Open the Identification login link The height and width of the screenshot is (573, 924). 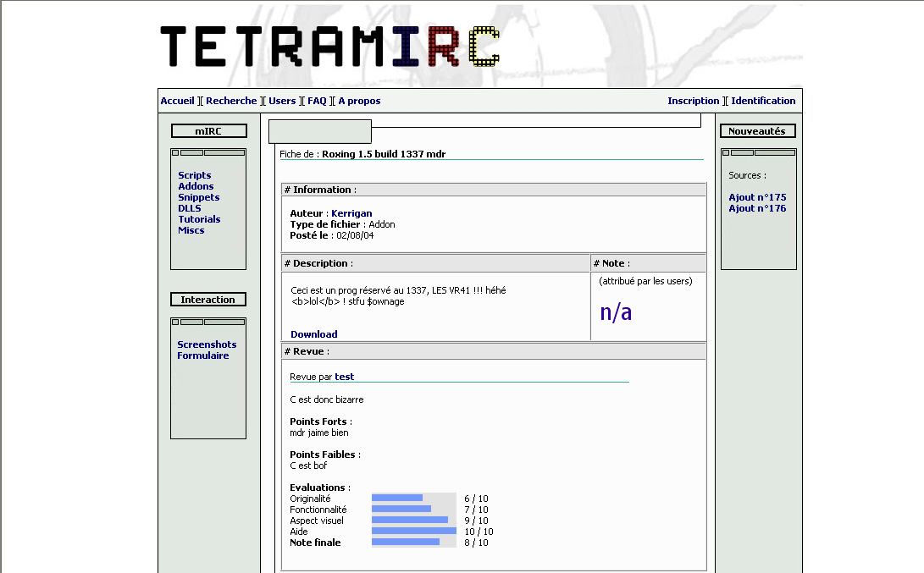tap(763, 101)
